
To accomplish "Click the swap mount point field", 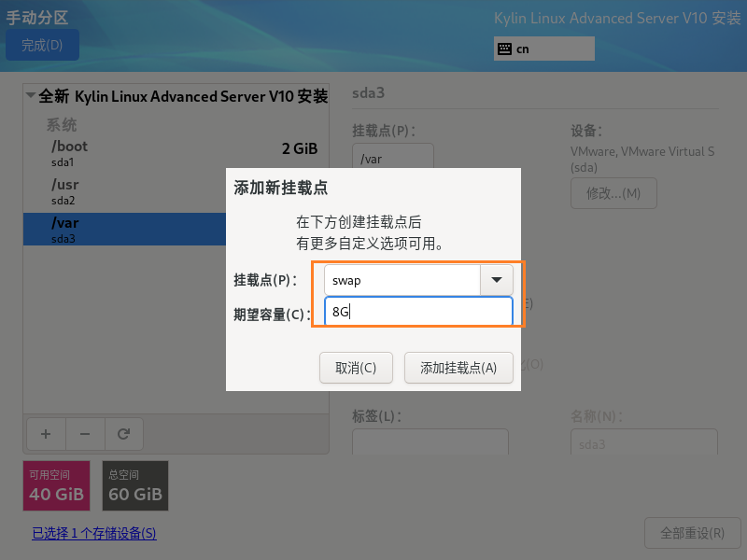I will click(402, 280).
